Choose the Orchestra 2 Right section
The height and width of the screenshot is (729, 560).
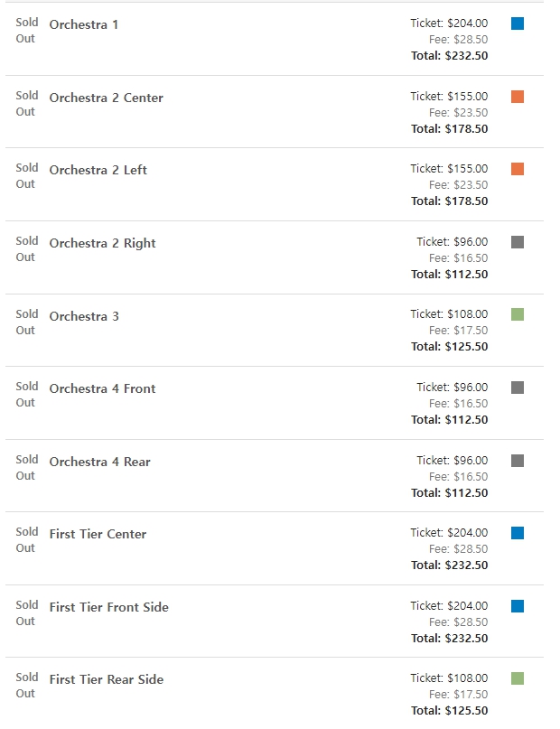(x=103, y=243)
